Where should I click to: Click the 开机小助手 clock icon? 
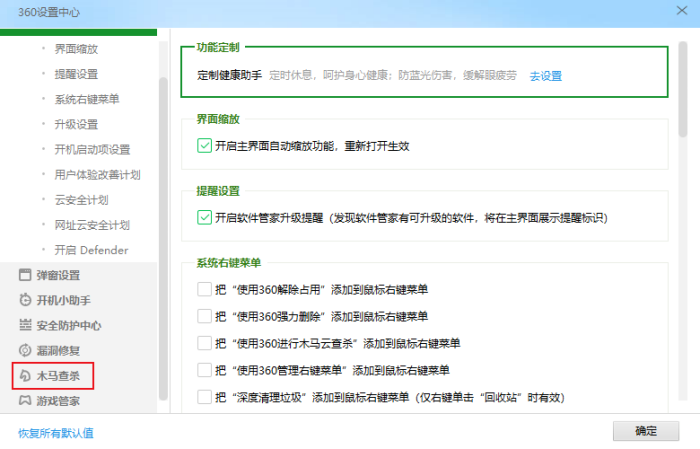26,300
